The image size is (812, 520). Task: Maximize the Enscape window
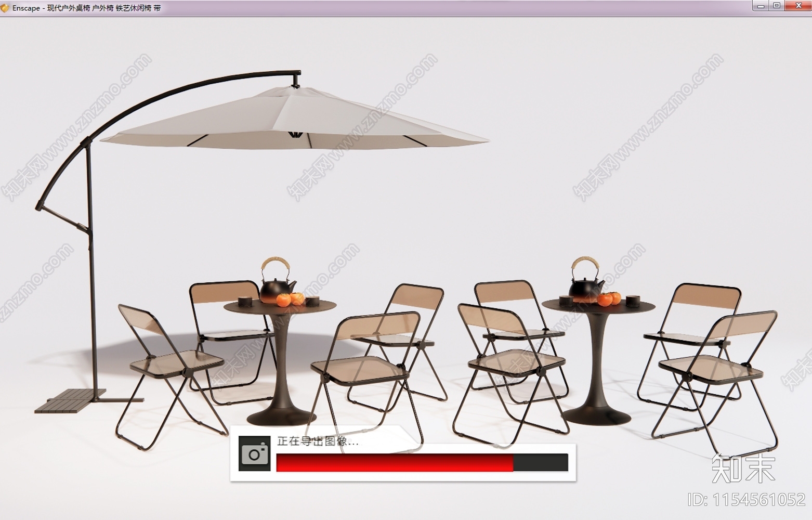click(x=777, y=6)
